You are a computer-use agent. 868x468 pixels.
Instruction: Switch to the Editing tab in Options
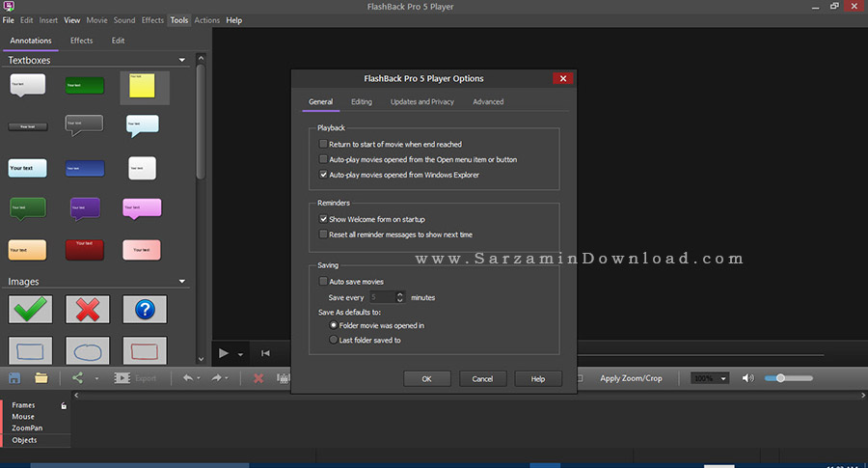(x=362, y=102)
